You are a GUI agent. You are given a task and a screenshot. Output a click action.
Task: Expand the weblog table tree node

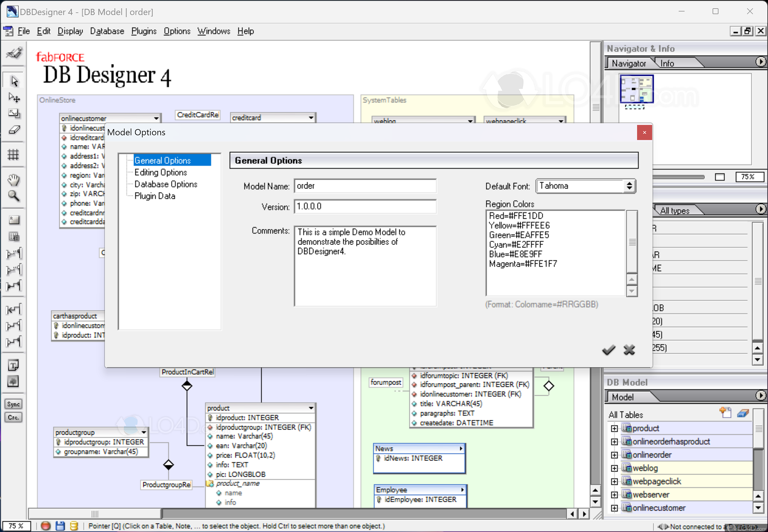click(614, 468)
